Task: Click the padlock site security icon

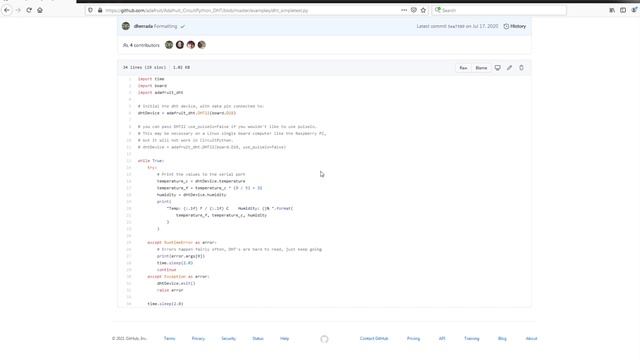Action: pos(100,10)
